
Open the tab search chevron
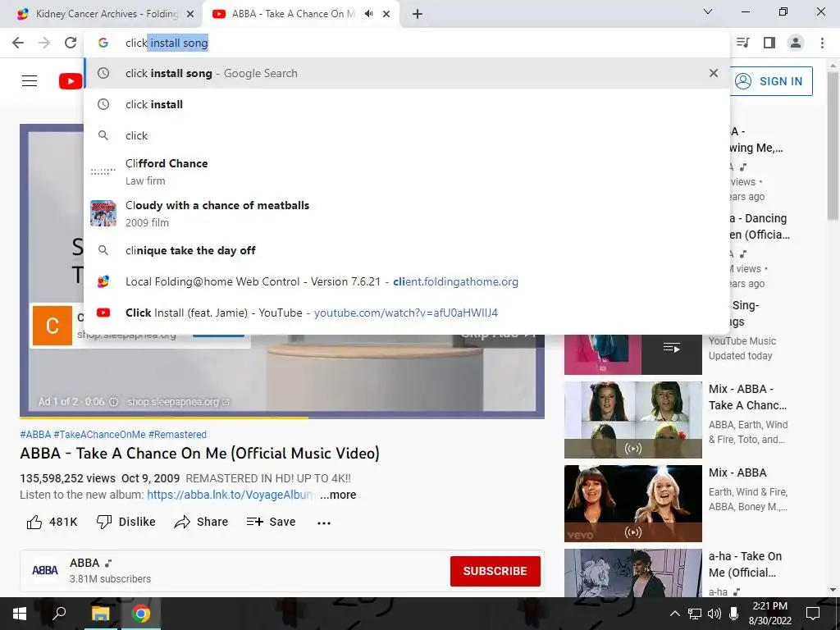[708, 11]
